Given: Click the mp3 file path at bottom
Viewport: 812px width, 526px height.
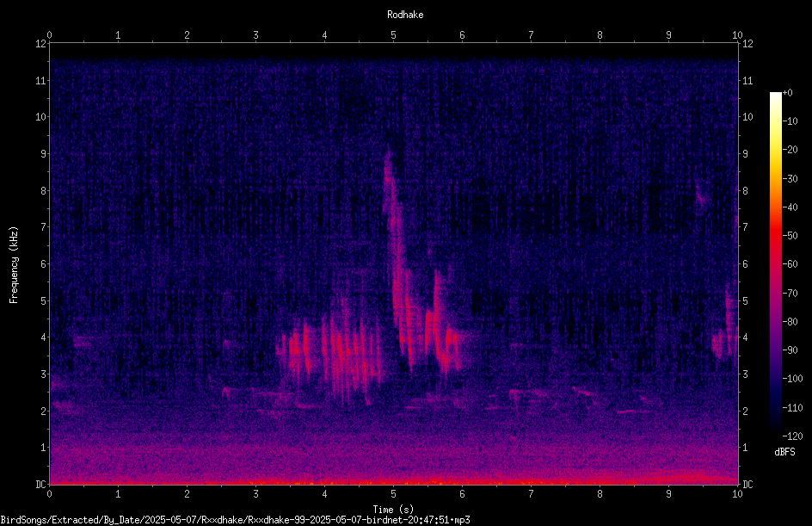Looking at the screenshot, I should coord(235,520).
